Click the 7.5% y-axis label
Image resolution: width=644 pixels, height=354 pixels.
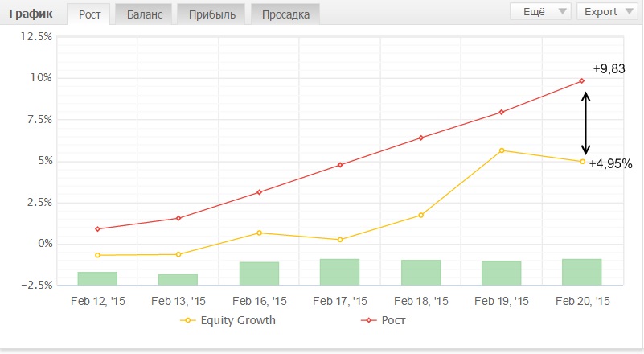pos(40,120)
